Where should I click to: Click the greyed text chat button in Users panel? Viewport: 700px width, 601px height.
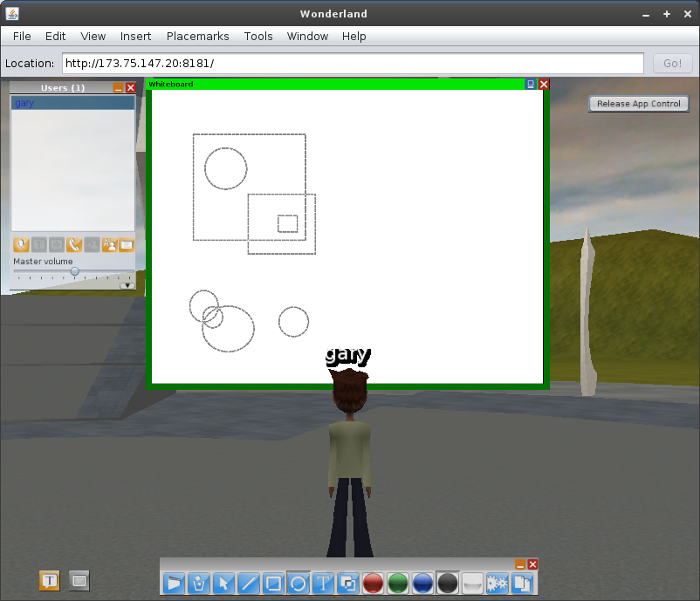coord(39,244)
